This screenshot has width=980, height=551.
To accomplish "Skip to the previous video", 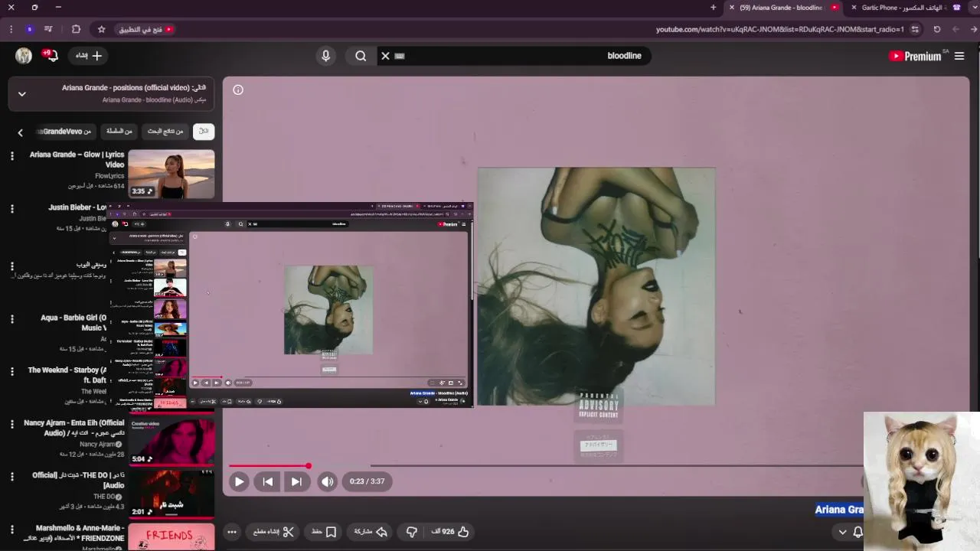I will pyautogui.click(x=267, y=481).
